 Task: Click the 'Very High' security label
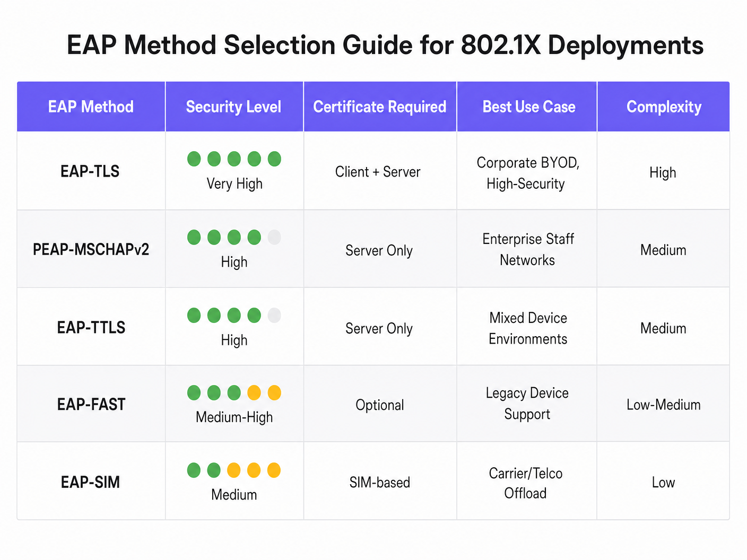(234, 183)
